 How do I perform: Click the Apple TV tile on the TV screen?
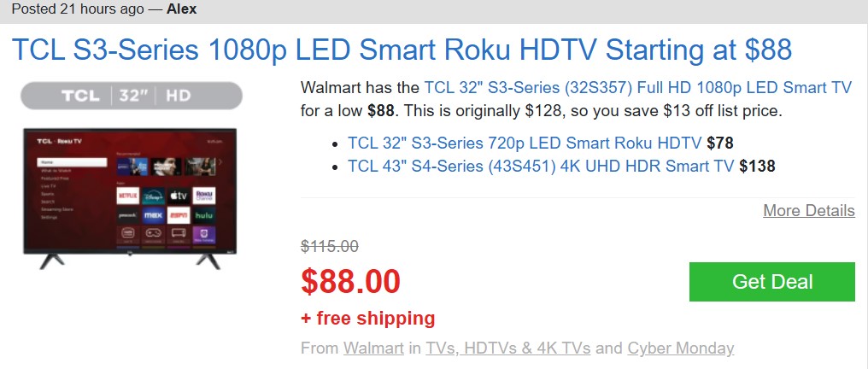(179, 196)
